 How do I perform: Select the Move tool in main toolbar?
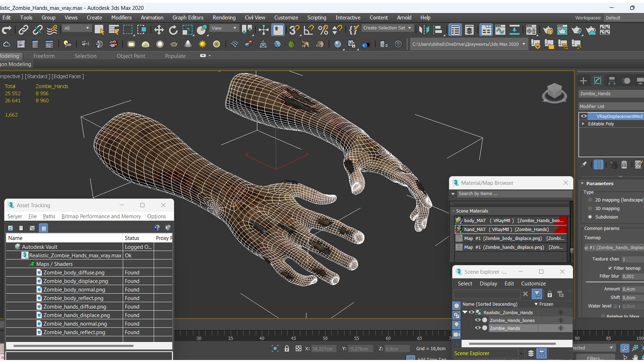tap(159, 30)
